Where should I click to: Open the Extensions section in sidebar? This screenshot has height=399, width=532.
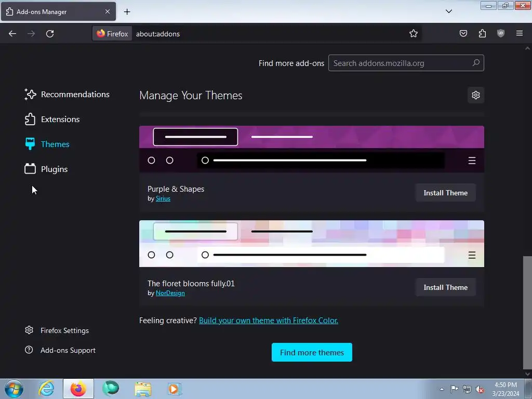[x=52, y=119]
